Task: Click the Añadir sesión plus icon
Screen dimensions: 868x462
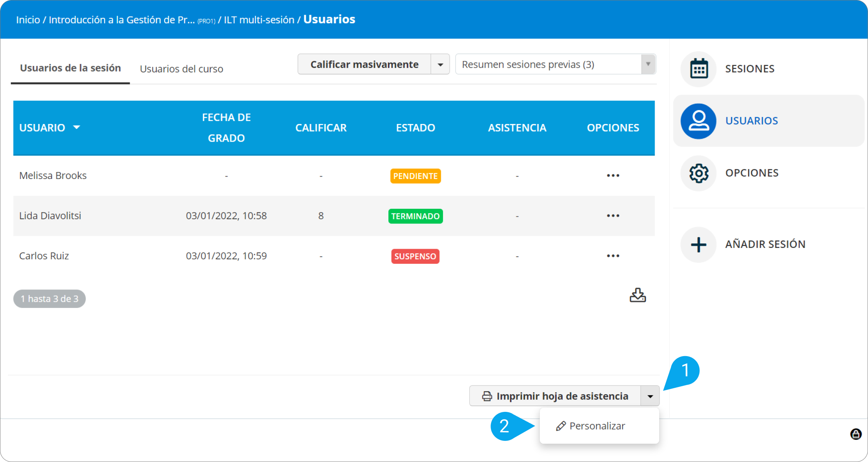Action: [698, 245]
